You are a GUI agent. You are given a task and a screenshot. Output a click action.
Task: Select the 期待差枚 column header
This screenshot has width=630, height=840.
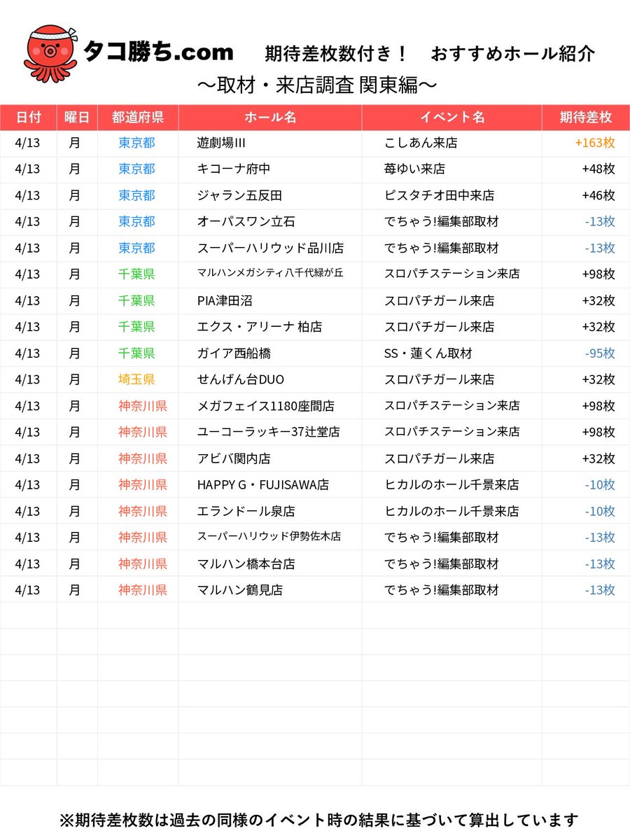tap(586, 118)
